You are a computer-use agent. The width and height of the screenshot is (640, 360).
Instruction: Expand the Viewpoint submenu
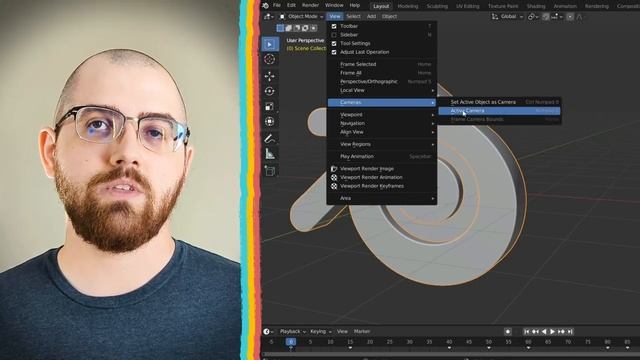[382, 115]
